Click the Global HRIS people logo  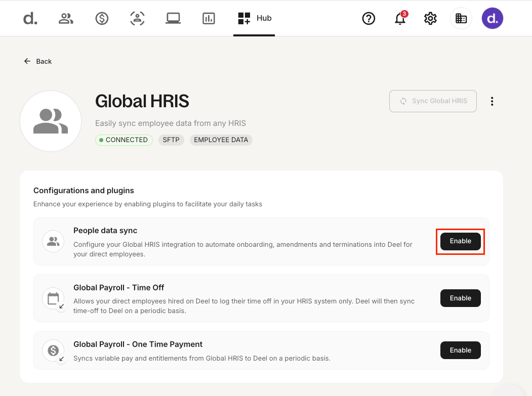click(51, 121)
